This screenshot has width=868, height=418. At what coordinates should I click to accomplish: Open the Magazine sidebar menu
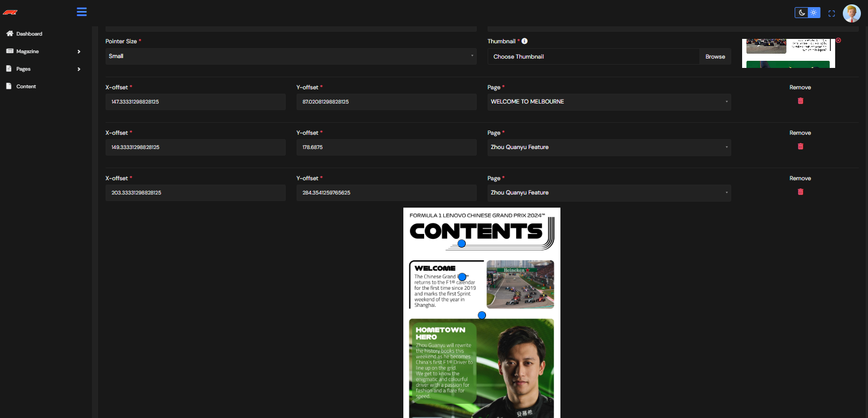[x=27, y=51]
